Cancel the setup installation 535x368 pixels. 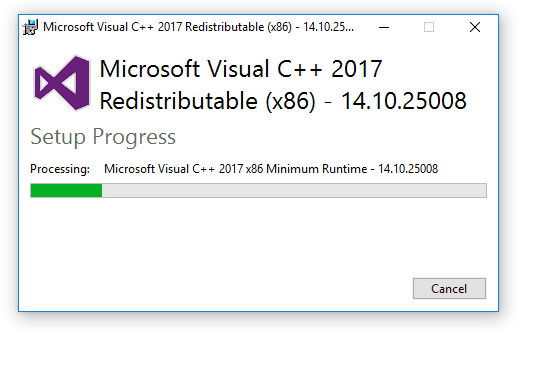449,289
